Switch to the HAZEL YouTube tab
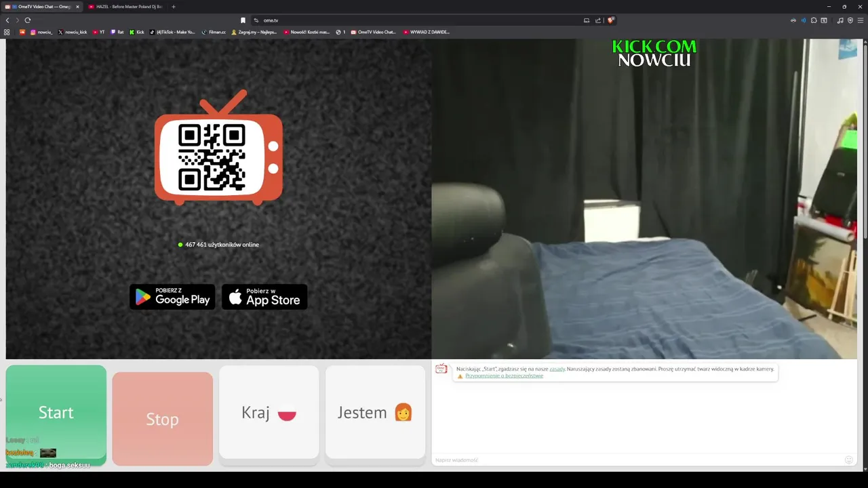This screenshot has height=488, width=868. coord(125,7)
